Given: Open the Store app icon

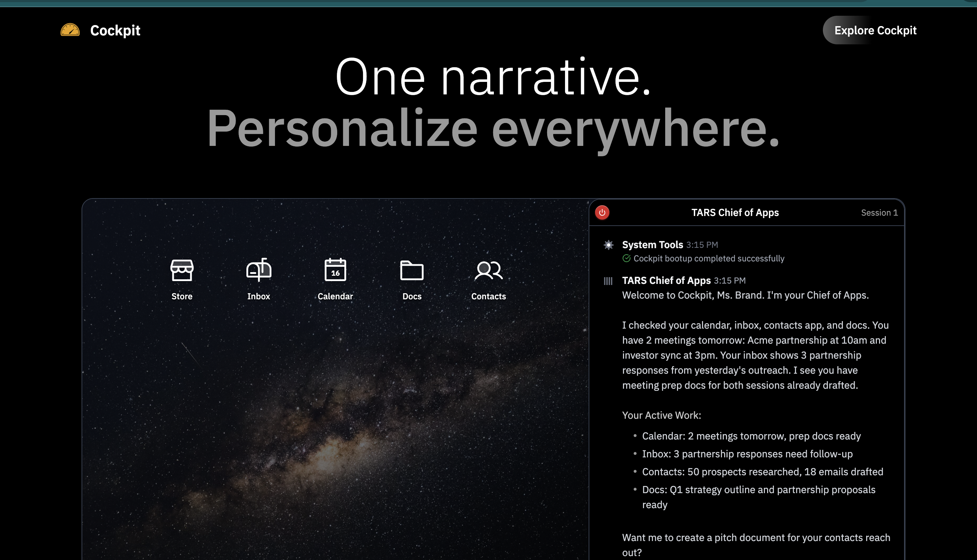Looking at the screenshot, I should (x=182, y=270).
